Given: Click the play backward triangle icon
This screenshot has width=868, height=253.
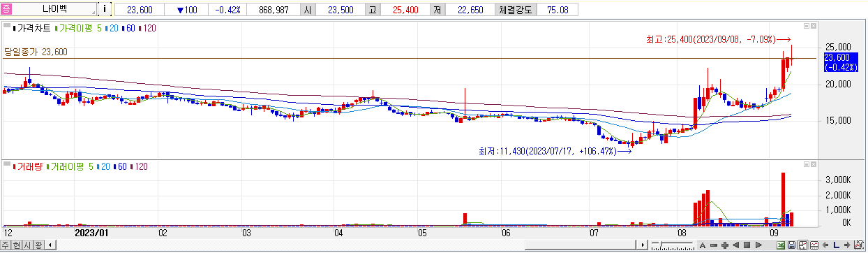Looking at the screenshot, I should (x=735, y=245).
